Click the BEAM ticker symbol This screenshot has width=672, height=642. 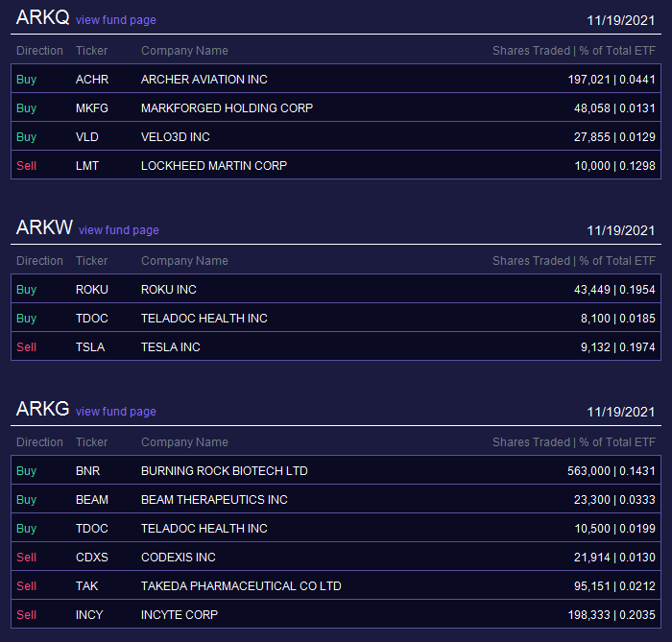(92, 500)
